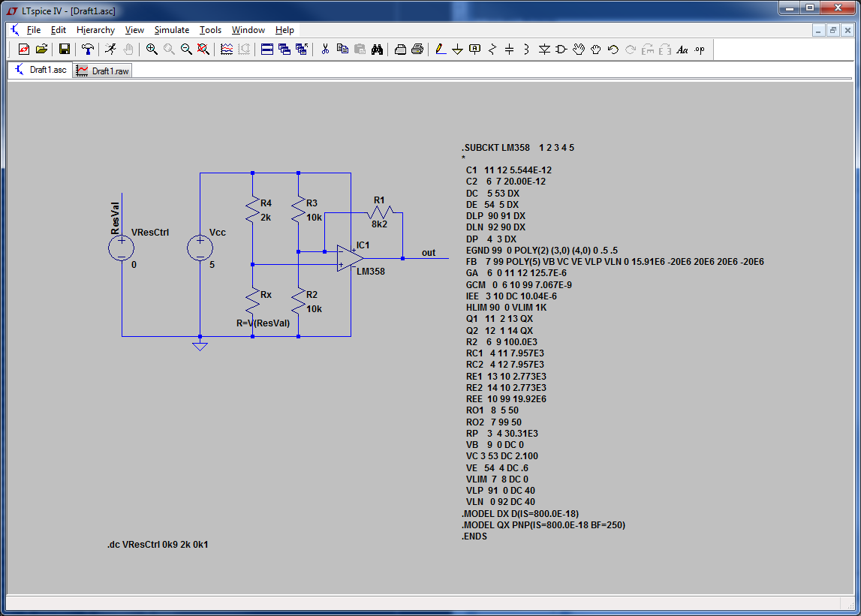This screenshot has height=616, width=861.
Task: Click the Vcc voltage source symbol
Action: (200, 248)
